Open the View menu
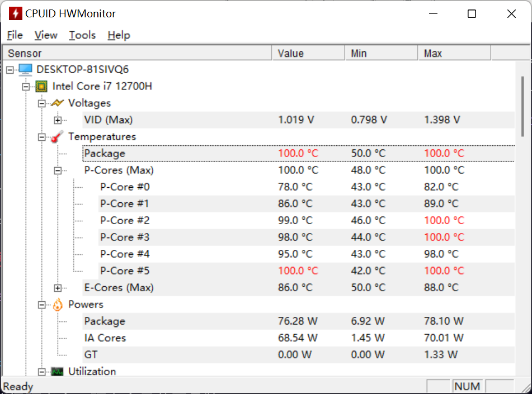The width and height of the screenshot is (532, 394). (x=46, y=35)
